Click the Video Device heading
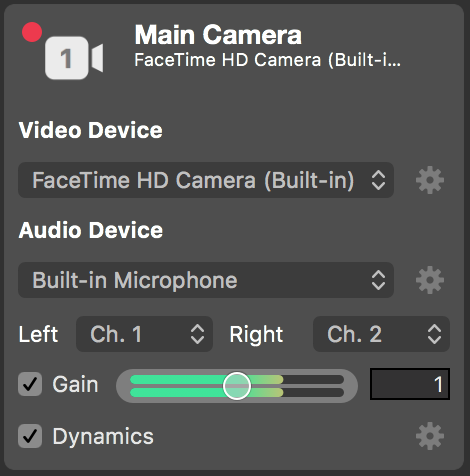Screen dimensions: 470x476 [x=91, y=130]
